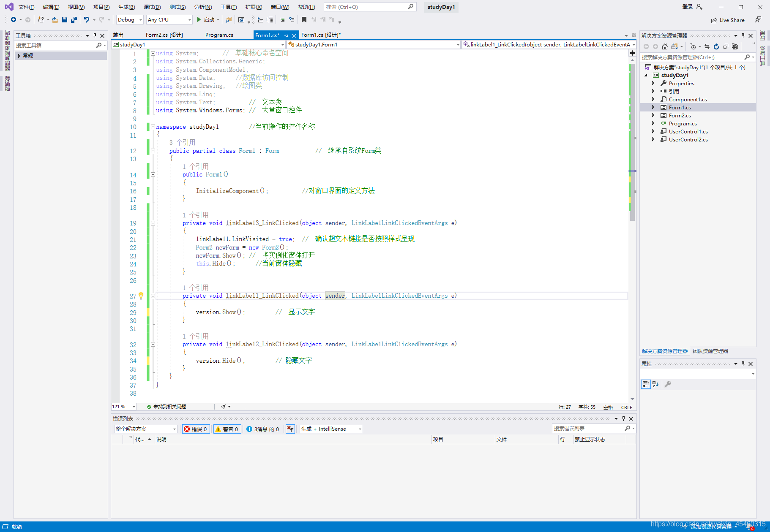Open the Build + IntelliSense dropdown
Screen dimensions: 770x532
point(331,429)
